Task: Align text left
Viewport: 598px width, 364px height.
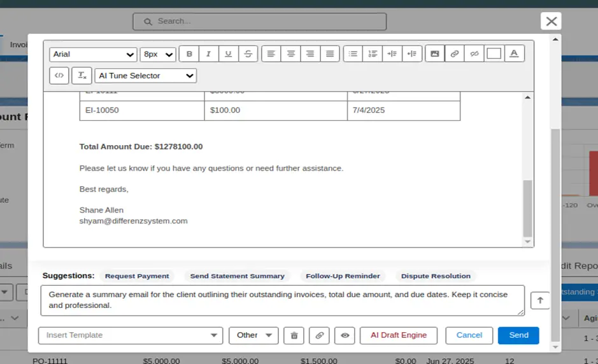Action: coord(271,53)
